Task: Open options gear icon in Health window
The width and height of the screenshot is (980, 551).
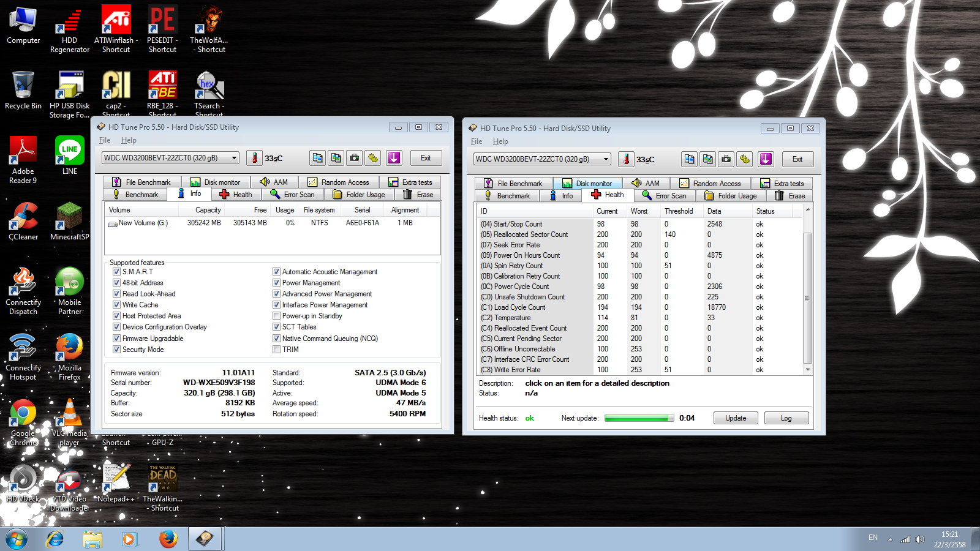Action: pos(745,159)
